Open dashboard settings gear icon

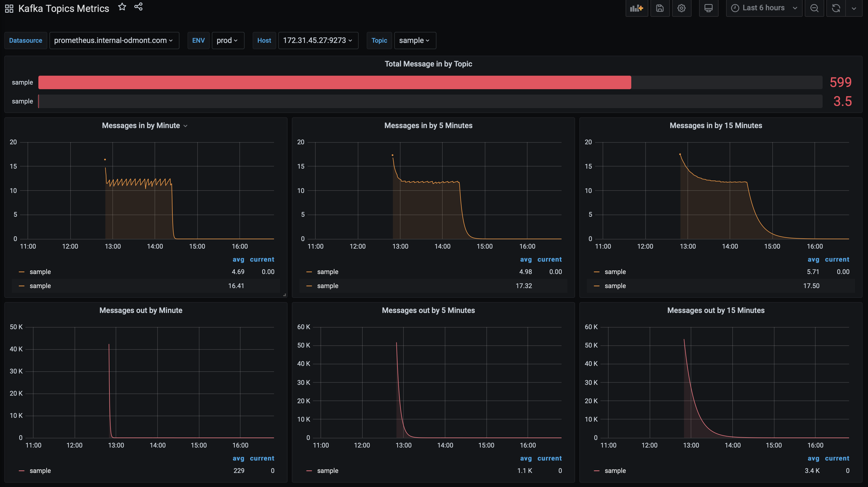681,8
